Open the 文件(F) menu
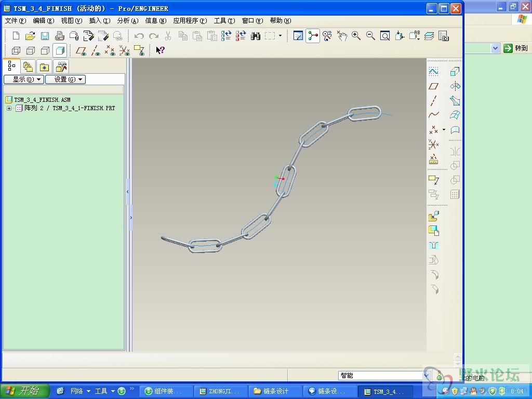532x399 pixels. click(x=16, y=21)
